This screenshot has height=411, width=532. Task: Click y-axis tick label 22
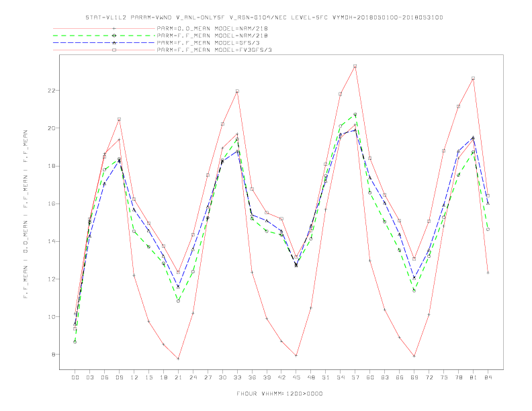(52, 91)
